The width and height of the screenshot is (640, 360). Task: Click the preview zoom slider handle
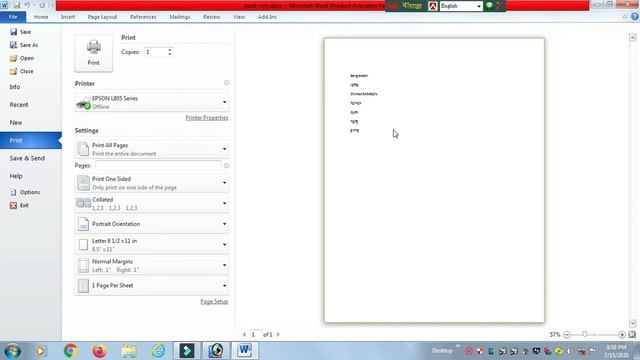click(x=584, y=334)
